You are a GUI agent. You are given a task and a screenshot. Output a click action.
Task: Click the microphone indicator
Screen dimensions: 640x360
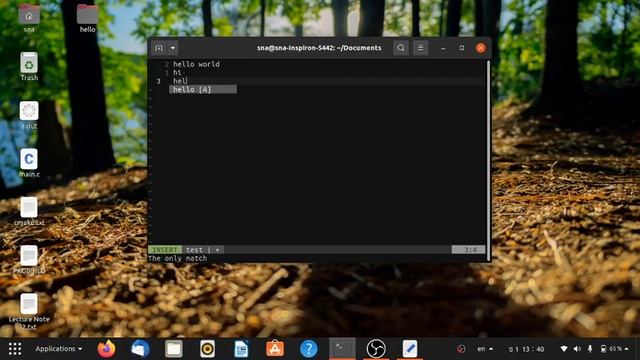coord(590,349)
